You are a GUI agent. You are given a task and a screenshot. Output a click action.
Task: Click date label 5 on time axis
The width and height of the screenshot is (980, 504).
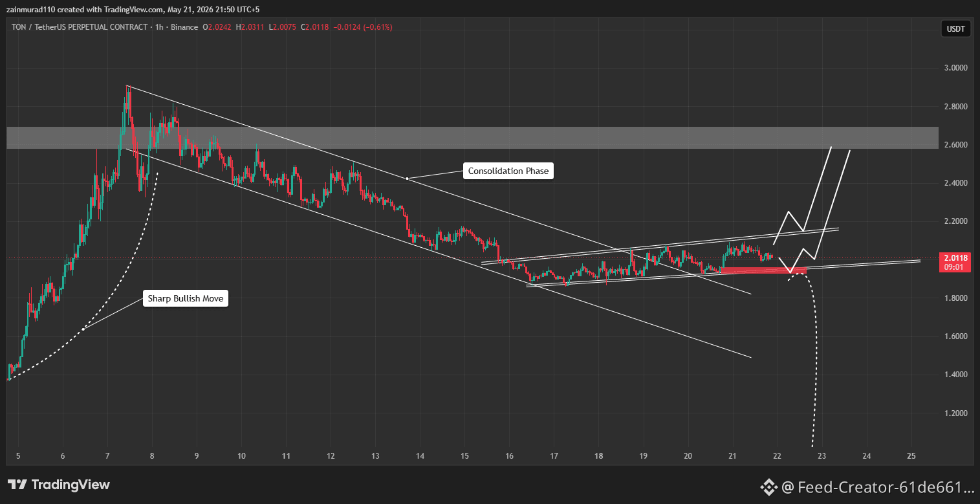pos(18,455)
